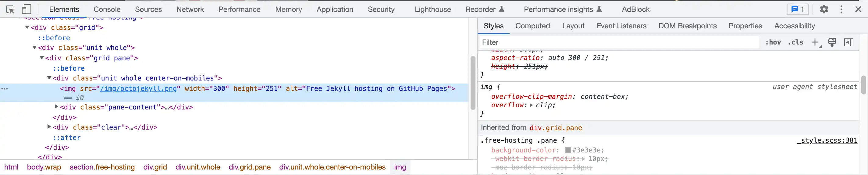Toggle element state with :hov
This screenshot has height=175, width=868.
tap(773, 42)
